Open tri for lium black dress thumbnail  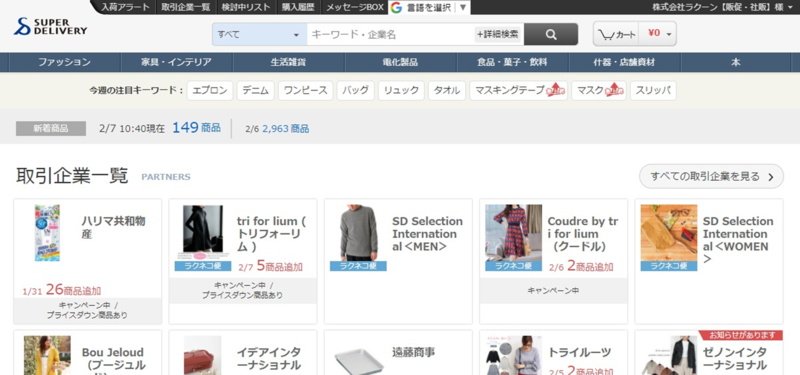[x=203, y=233]
